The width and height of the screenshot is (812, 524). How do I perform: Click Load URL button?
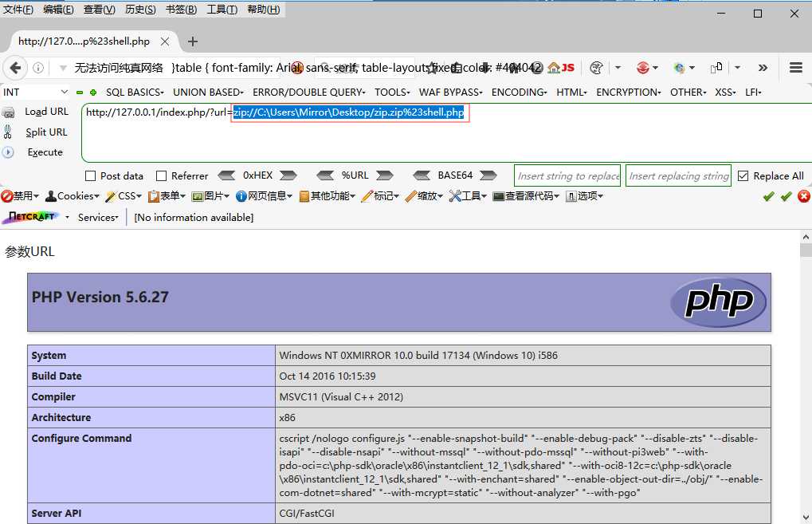coord(46,112)
